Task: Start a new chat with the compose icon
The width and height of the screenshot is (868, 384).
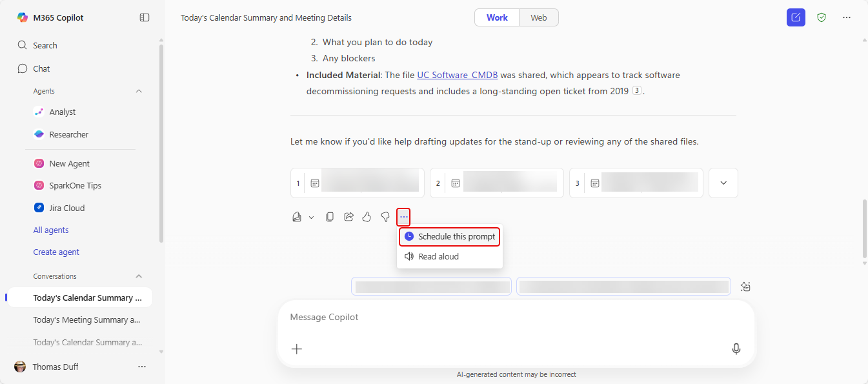Action: pos(796,17)
